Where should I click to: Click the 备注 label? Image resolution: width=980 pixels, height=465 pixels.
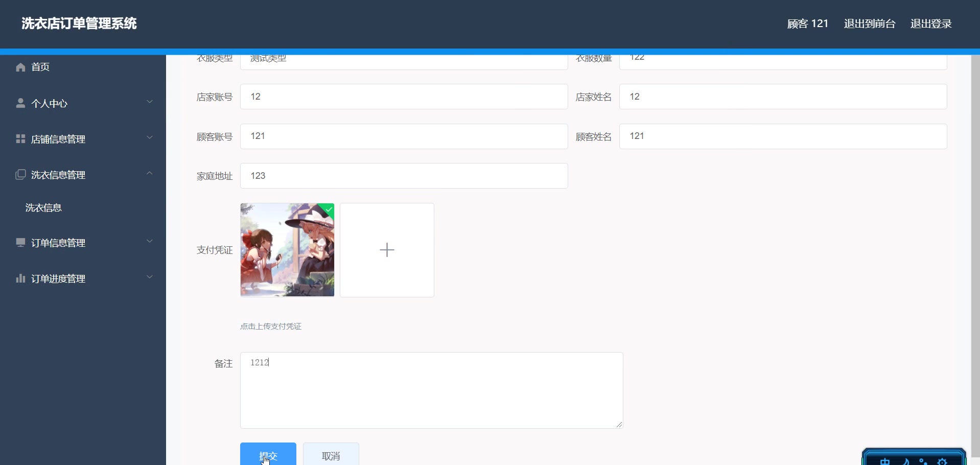point(224,363)
